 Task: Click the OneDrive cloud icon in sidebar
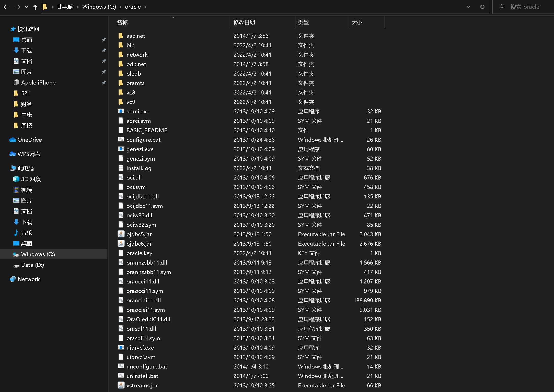pos(13,140)
